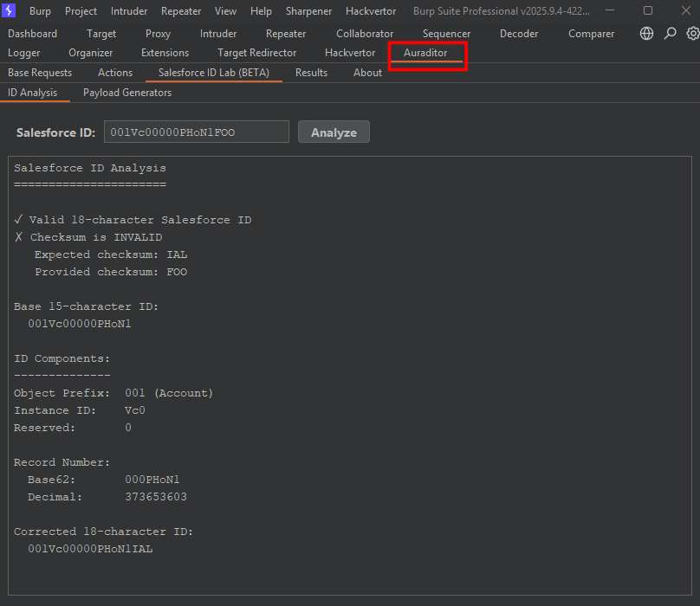
Task: Click the Burp Suite lightning logo icon
Action: click(x=9, y=10)
